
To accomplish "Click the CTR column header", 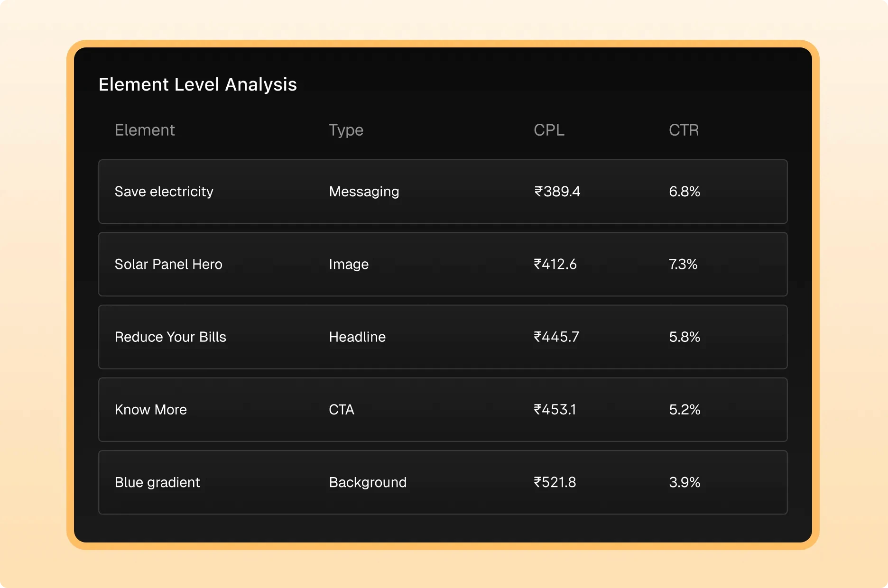I will coord(684,130).
